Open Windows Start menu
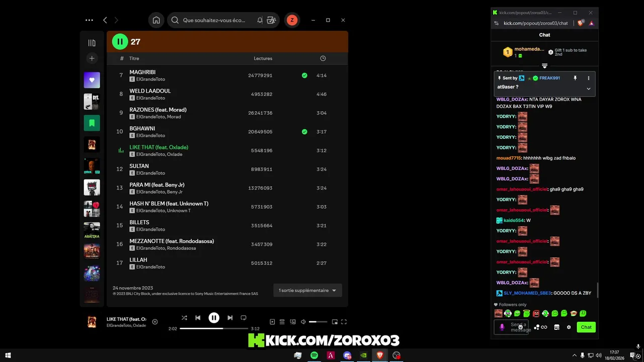 click(x=8, y=355)
